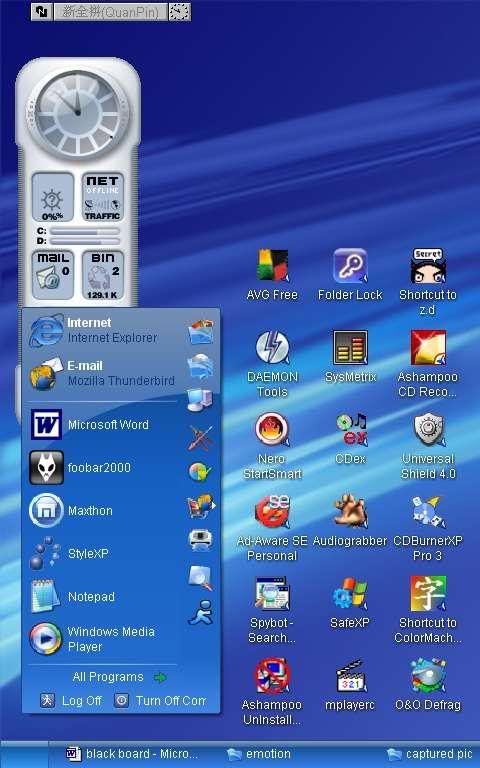Click the analog clock on widget
This screenshot has height=768, width=480.
pyautogui.click(x=78, y=113)
